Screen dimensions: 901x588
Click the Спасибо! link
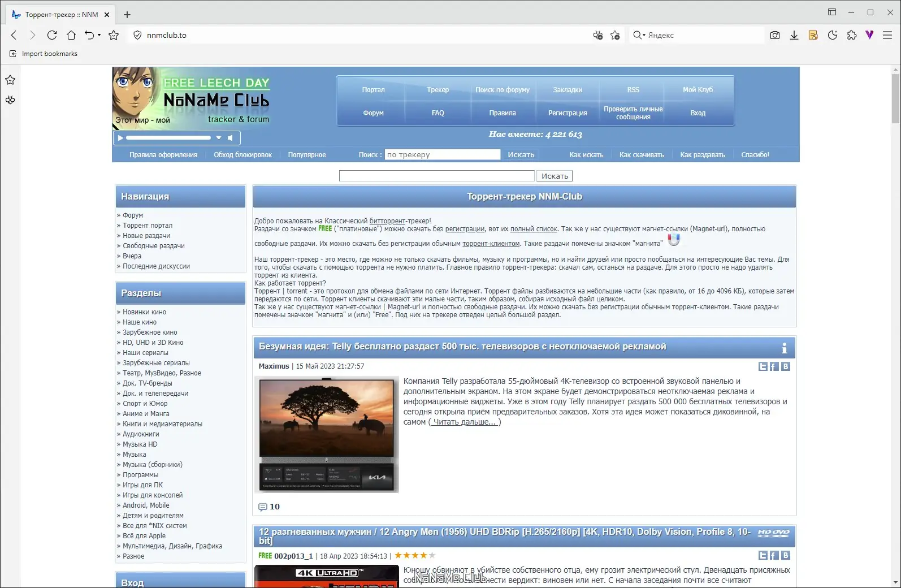pyautogui.click(x=755, y=155)
